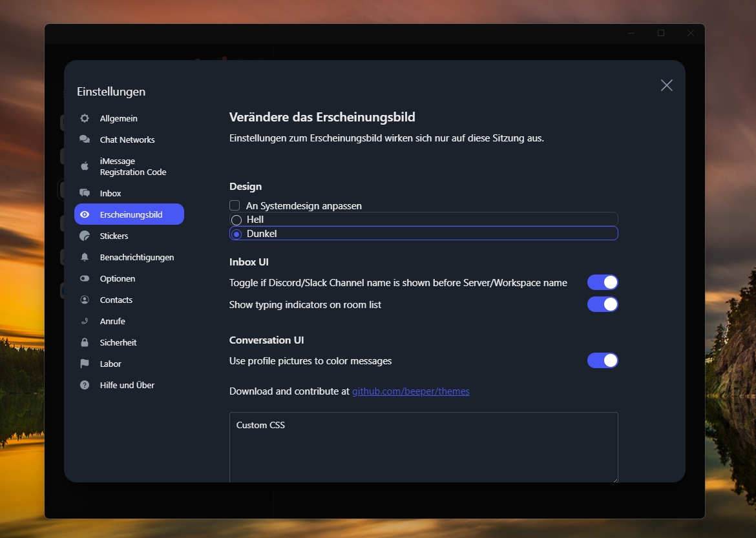Image resolution: width=756 pixels, height=538 pixels.
Task: Click the gear icon next to Allgemein
Action: [x=85, y=118]
